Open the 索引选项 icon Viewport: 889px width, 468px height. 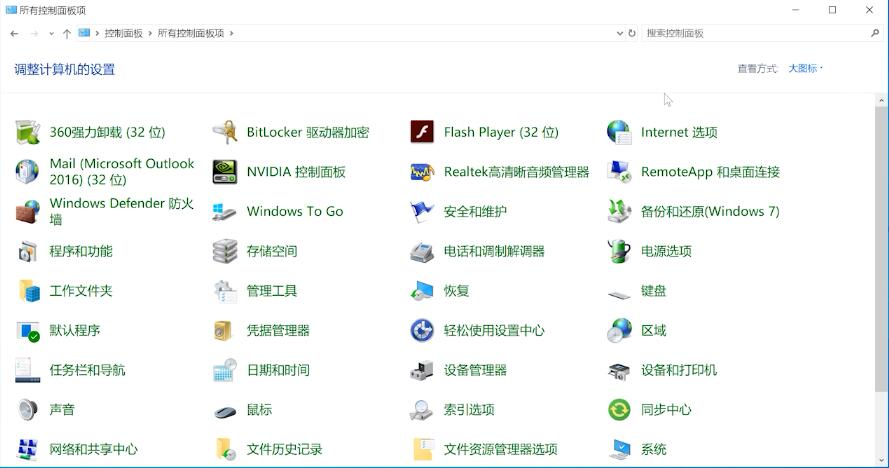pos(422,410)
